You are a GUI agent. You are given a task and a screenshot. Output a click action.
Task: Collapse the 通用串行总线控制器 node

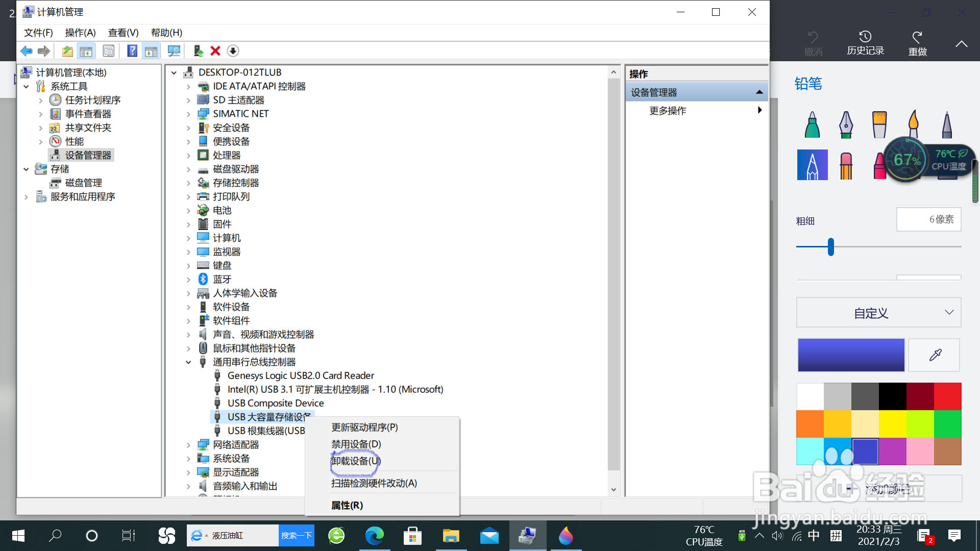click(188, 362)
